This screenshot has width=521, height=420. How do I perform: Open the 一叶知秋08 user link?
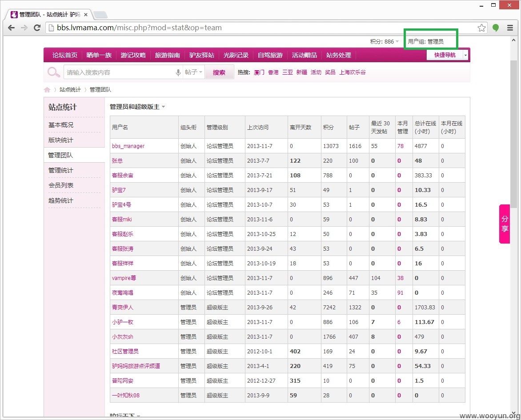coord(126,396)
